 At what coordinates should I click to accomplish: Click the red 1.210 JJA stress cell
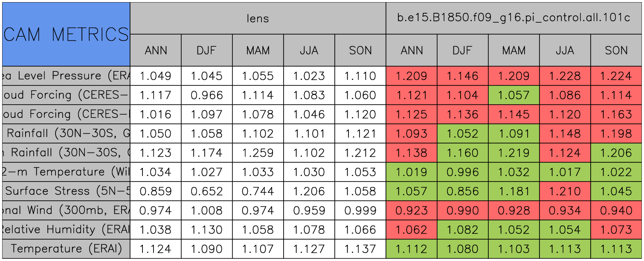pos(565,191)
